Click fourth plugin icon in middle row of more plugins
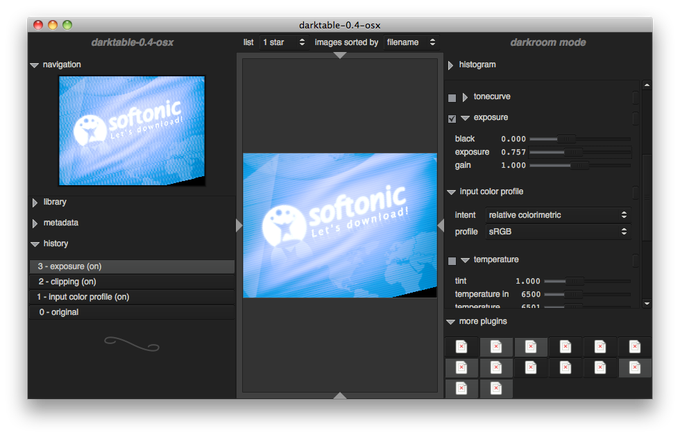Screen dimensions: 680x437 (566, 368)
